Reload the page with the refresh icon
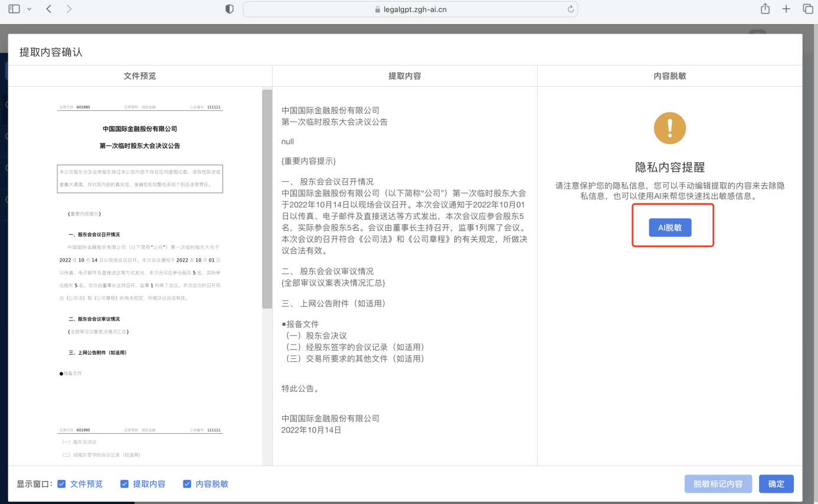 (570, 9)
